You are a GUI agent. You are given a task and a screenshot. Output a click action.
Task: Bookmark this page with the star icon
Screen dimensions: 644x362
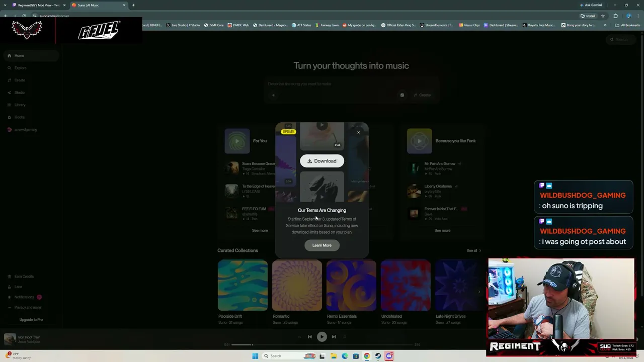[x=603, y=16]
